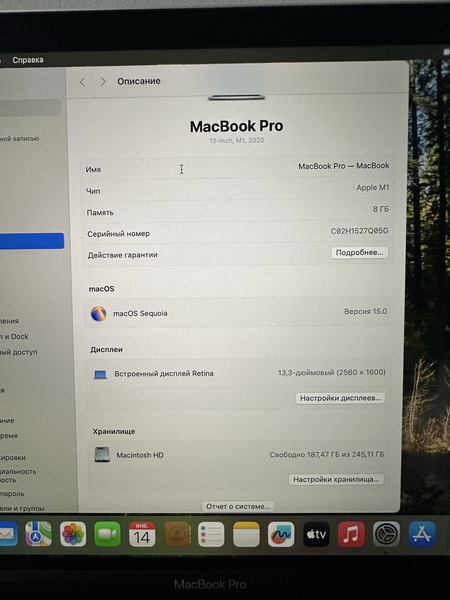Viewport: 450px width, 600px height.
Task: Launch App Store from the Dock
Action: 422,534
